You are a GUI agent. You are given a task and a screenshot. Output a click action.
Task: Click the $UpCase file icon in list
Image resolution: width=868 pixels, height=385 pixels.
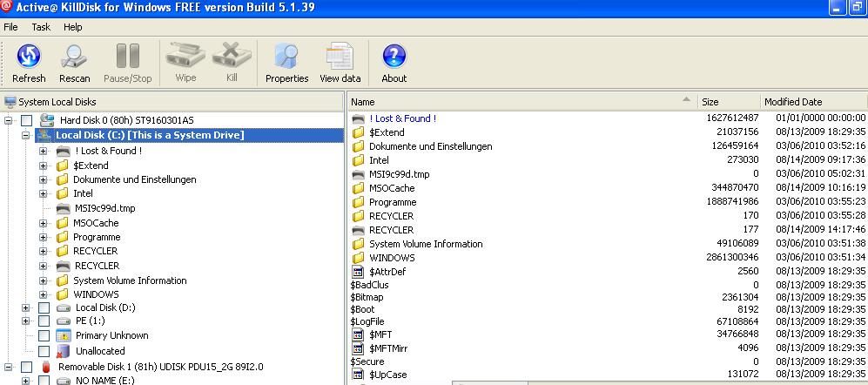(x=358, y=375)
